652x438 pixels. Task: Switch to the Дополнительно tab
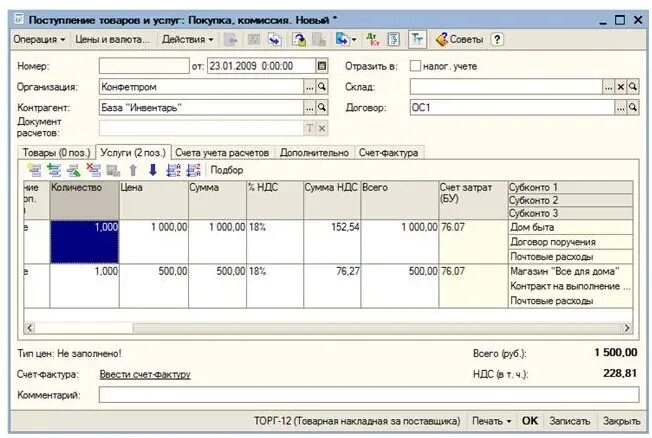point(314,153)
